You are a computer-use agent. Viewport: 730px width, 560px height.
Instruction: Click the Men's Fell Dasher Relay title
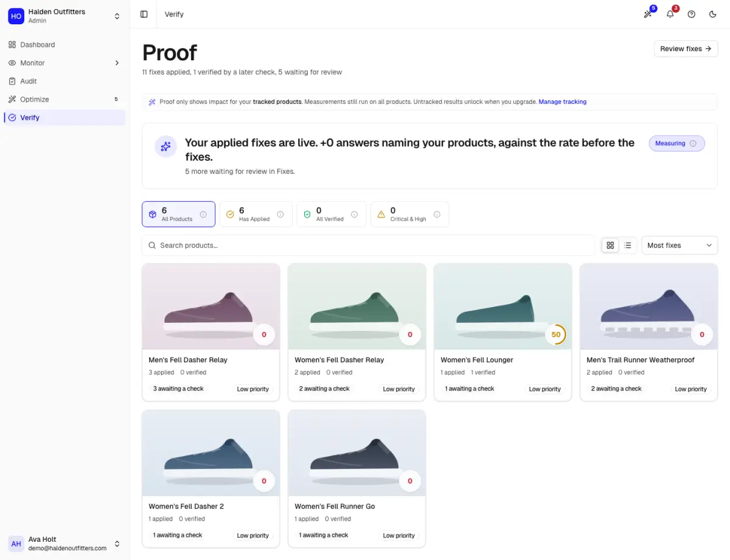188,359
